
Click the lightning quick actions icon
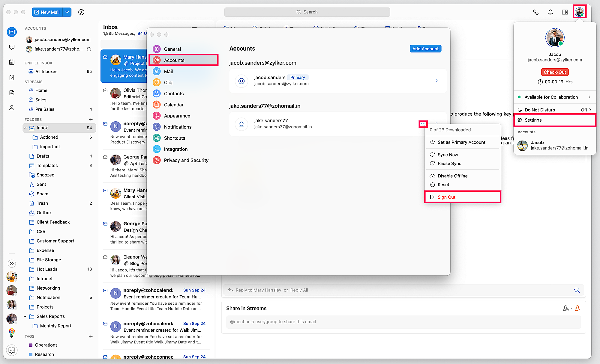click(x=81, y=12)
